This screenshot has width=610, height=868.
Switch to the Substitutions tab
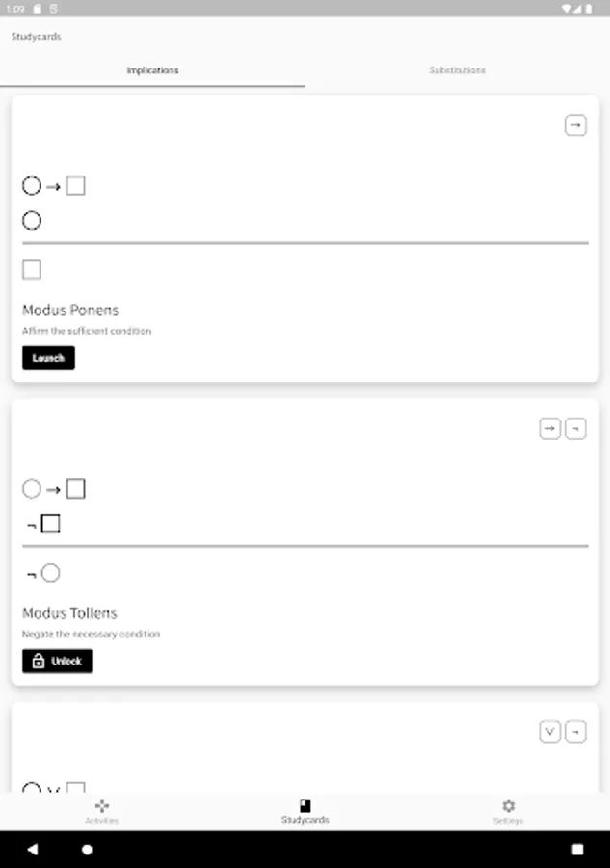click(x=457, y=70)
